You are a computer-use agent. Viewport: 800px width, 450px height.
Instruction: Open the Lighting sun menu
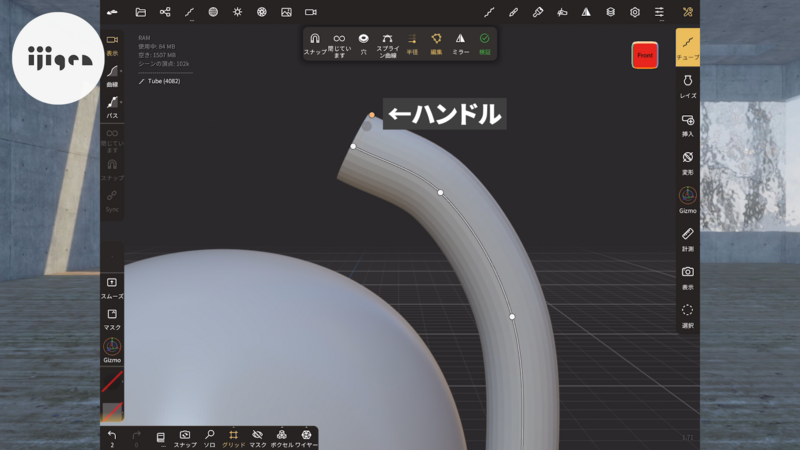[238, 12]
